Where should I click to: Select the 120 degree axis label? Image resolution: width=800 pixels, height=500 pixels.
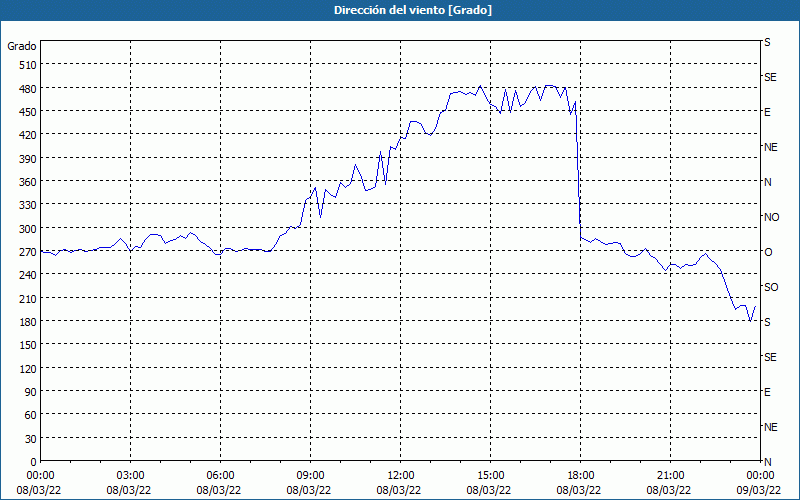tap(28, 368)
